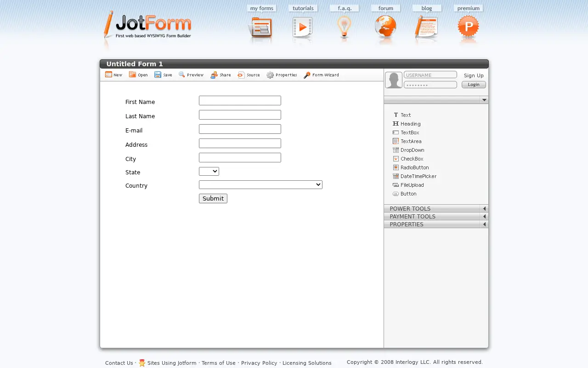Add a TextBox element from the toolbox

pos(406,132)
